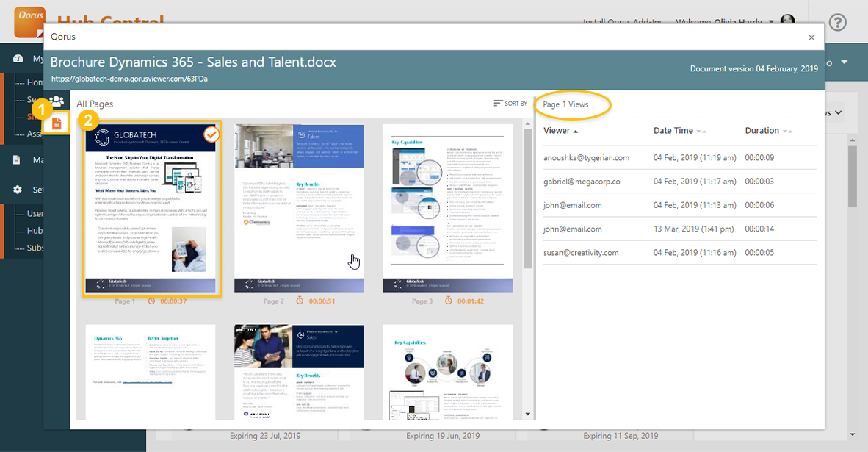Click the Sort By label
The height and width of the screenshot is (452, 868).
coord(516,104)
